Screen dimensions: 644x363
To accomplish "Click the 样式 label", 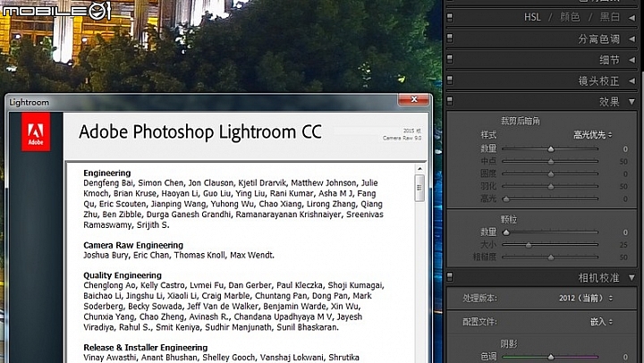I will pyautogui.click(x=488, y=135).
